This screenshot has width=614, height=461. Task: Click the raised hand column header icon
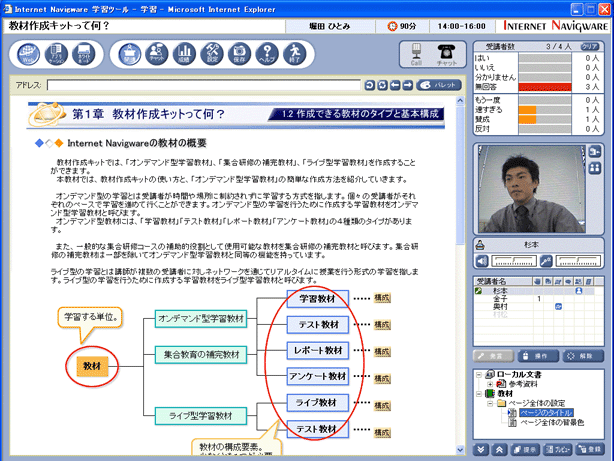pos(538,281)
